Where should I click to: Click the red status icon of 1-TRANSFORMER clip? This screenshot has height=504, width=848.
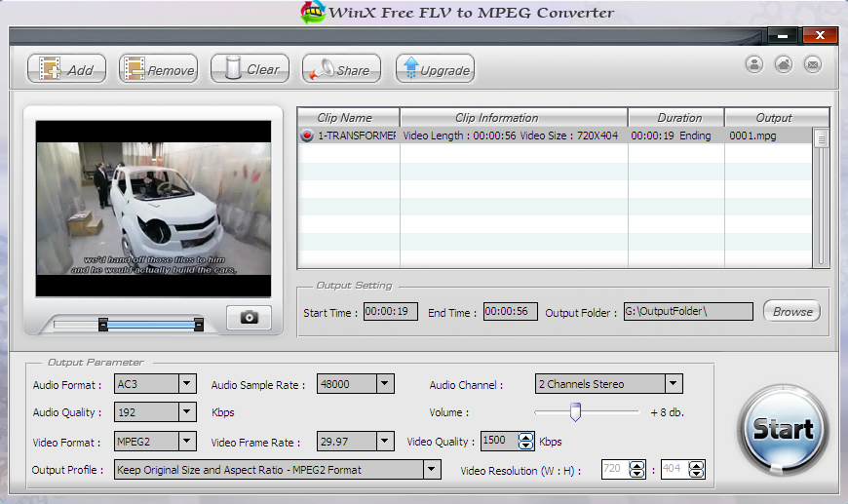click(x=307, y=136)
